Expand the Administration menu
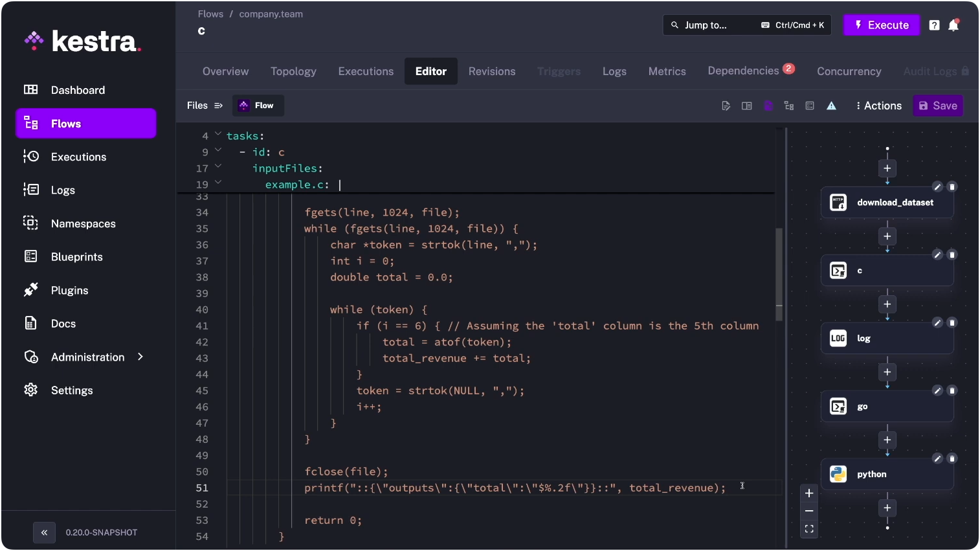Screen dimensions: 980x551 87,357
